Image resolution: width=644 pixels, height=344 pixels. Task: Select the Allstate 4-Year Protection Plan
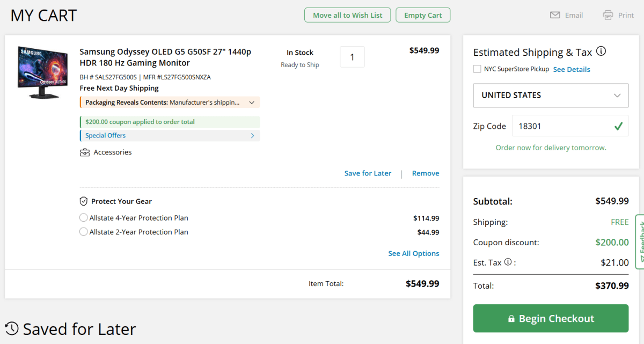coord(83,217)
